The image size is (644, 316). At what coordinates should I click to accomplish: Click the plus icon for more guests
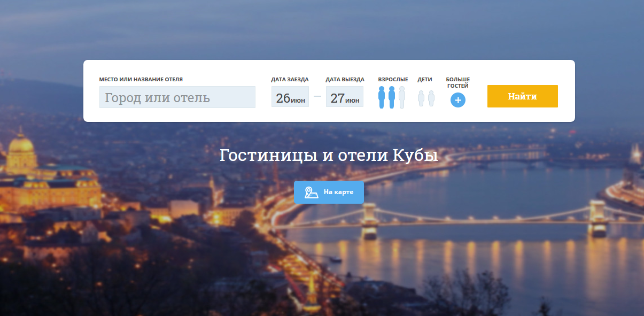click(458, 100)
